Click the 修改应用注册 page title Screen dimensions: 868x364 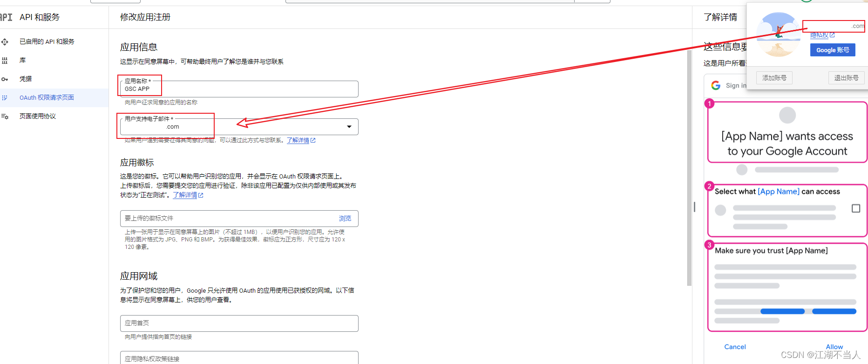click(145, 17)
